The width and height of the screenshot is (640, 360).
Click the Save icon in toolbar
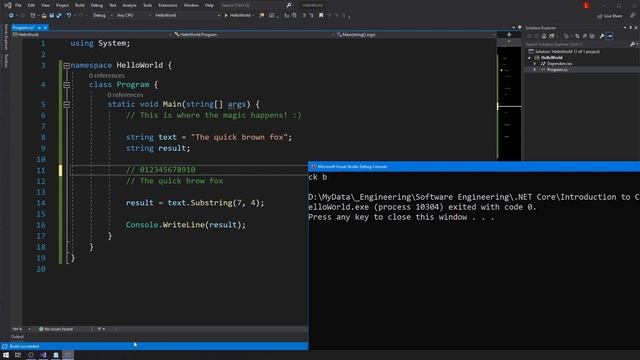(x=51, y=16)
